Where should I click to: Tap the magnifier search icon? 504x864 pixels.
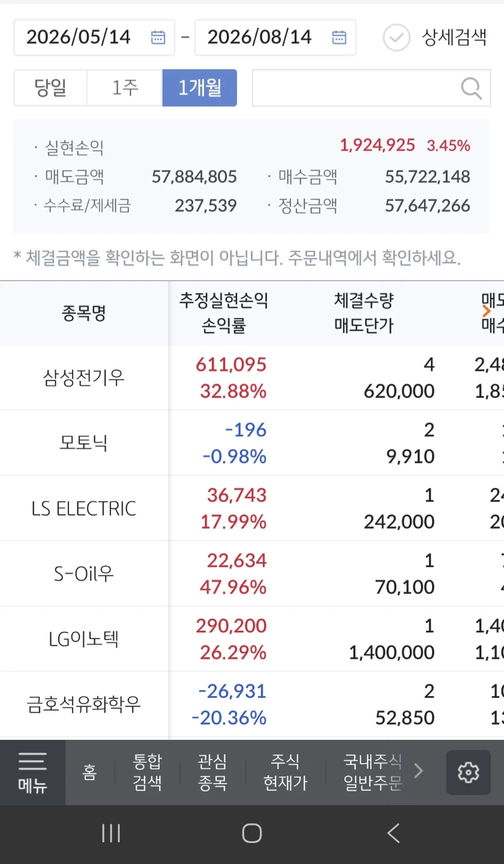[472, 88]
